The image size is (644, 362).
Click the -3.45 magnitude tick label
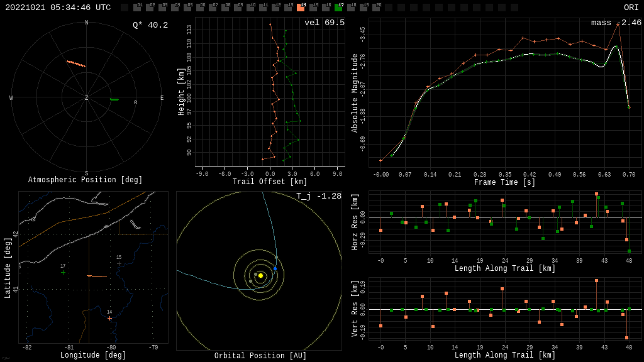[x=362, y=35]
